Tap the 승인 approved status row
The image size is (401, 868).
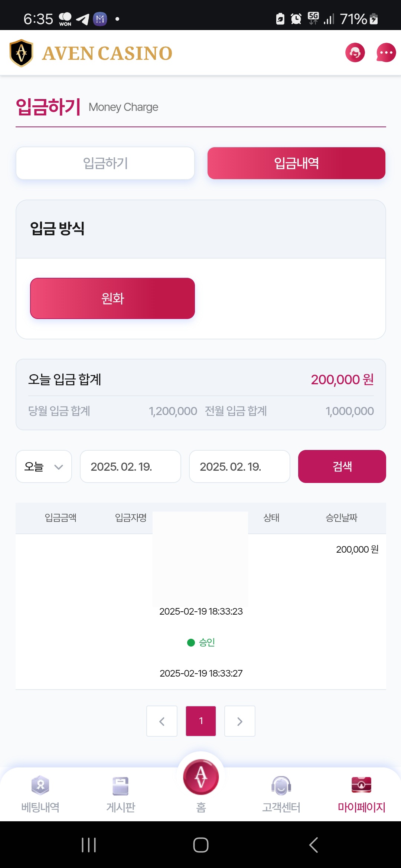201,642
